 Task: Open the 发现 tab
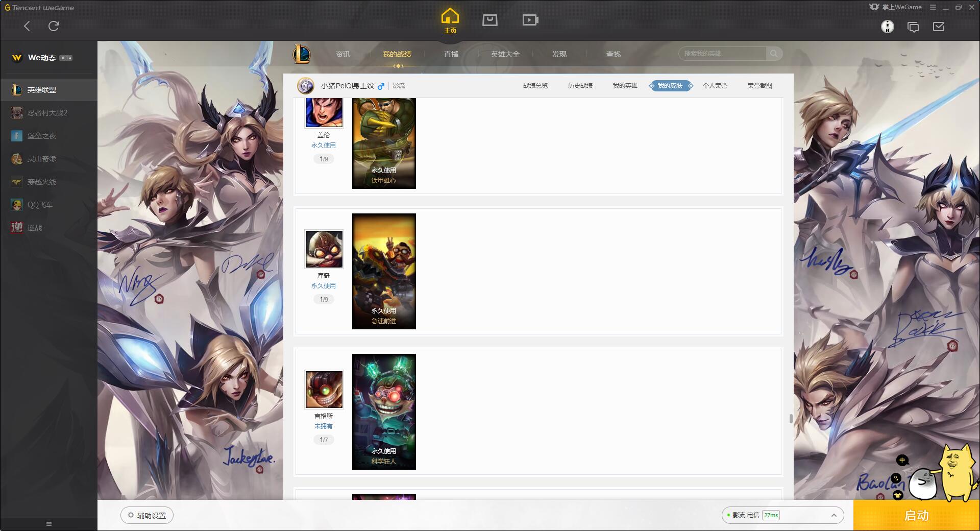[x=559, y=54]
